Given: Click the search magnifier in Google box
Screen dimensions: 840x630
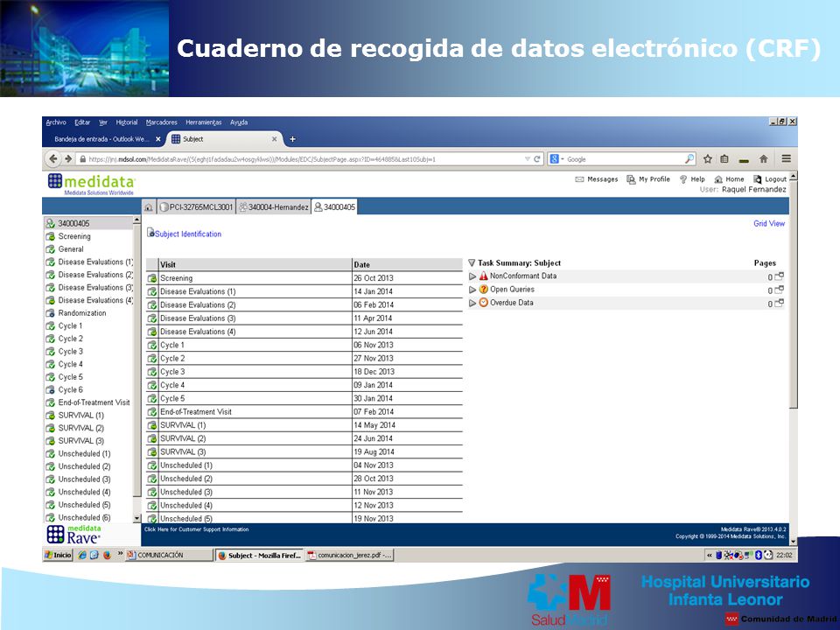Looking at the screenshot, I should coord(689,159).
